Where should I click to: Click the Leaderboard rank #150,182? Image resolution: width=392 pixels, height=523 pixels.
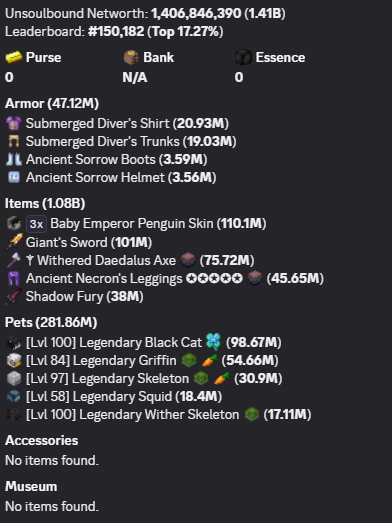[x=116, y=32]
